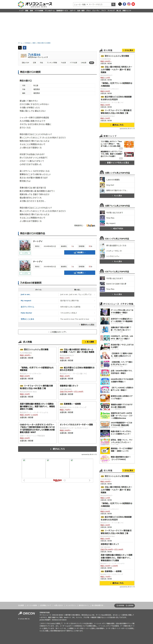Click the UtaTen lyrics provider logo

pyautogui.click(x=91, y=225)
